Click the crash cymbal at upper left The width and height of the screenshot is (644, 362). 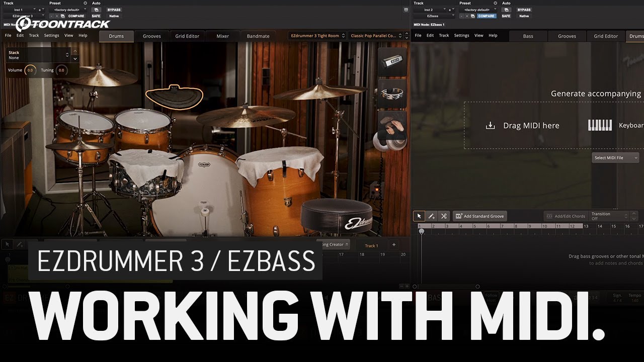coord(103,76)
